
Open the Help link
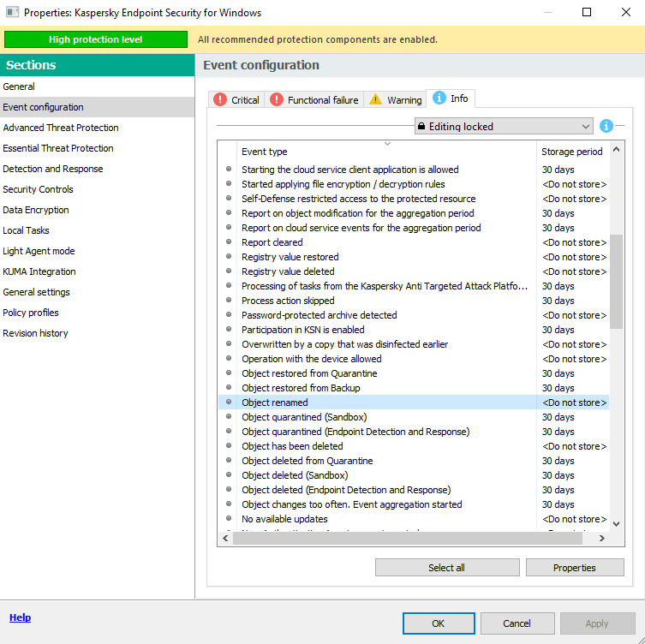(21, 617)
